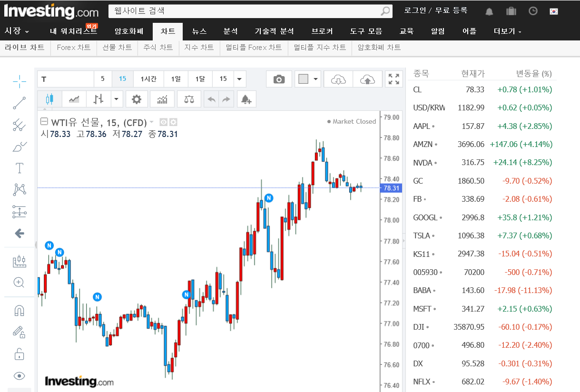Click the 무료 등록 link

(451, 10)
